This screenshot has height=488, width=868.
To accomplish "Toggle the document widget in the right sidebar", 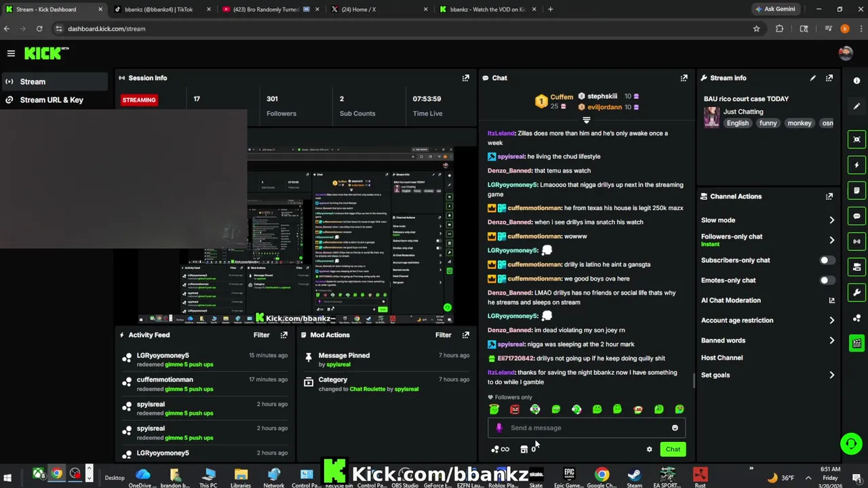I will (x=856, y=190).
